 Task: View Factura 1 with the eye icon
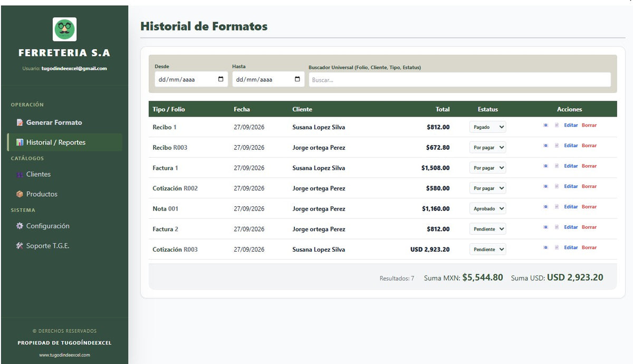pyautogui.click(x=545, y=166)
